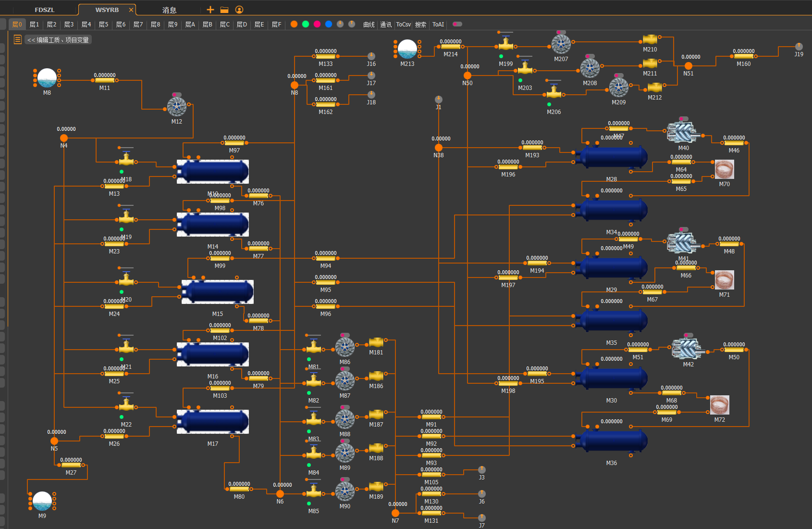Toggle the pink indicator above pump M86
Viewport: 812px width, 529px height.
(345, 335)
